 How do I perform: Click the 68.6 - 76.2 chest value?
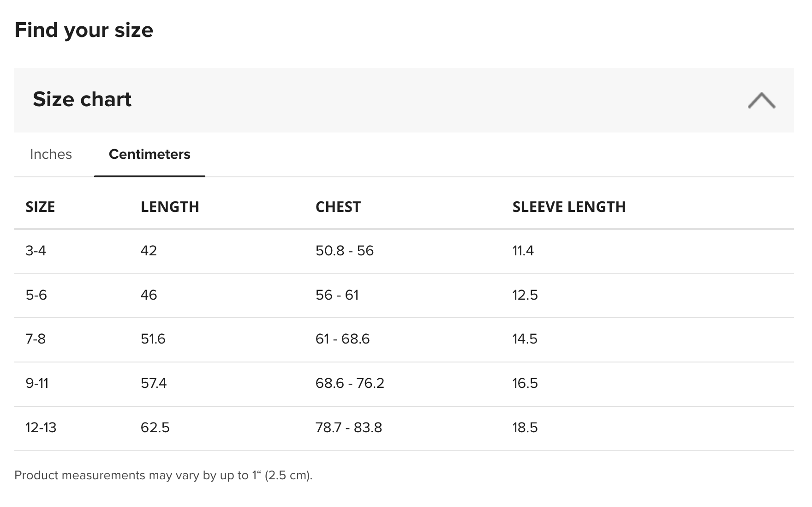click(350, 383)
